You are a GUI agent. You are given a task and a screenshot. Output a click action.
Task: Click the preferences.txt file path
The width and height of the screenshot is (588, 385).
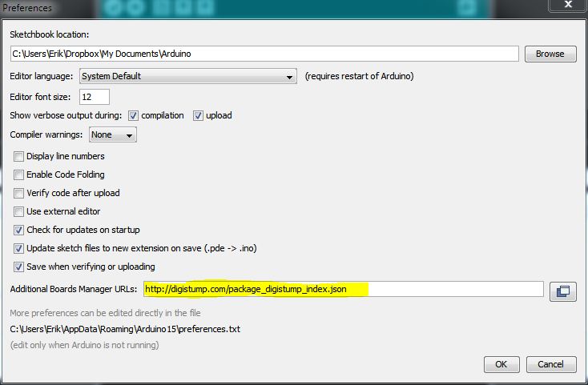[x=125, y=329]
